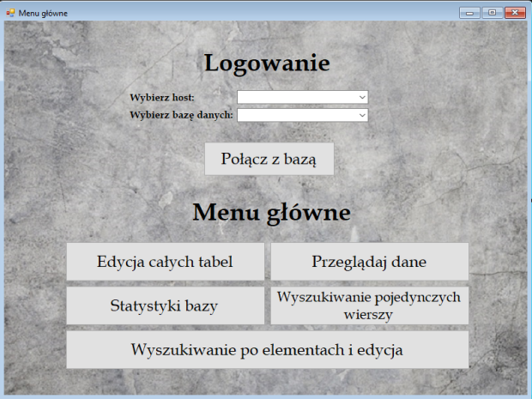
Task: Minimize the Menu główne window
Action: [469, 13]
